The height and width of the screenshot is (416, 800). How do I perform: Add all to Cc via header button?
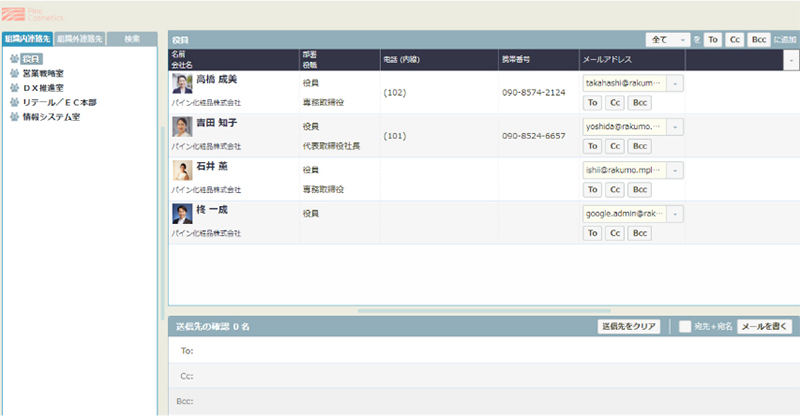point(735,39)
